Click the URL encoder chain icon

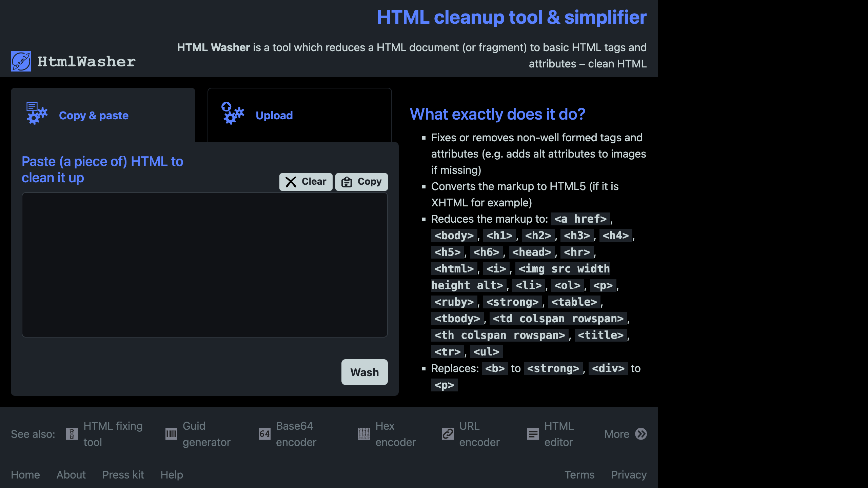[448, 434]
